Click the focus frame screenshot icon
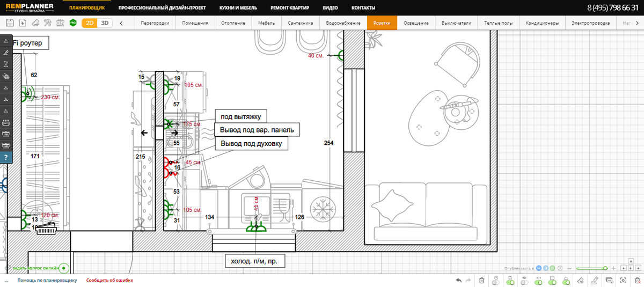This screenshot has width=644, height=287. (x=623, y=280)
